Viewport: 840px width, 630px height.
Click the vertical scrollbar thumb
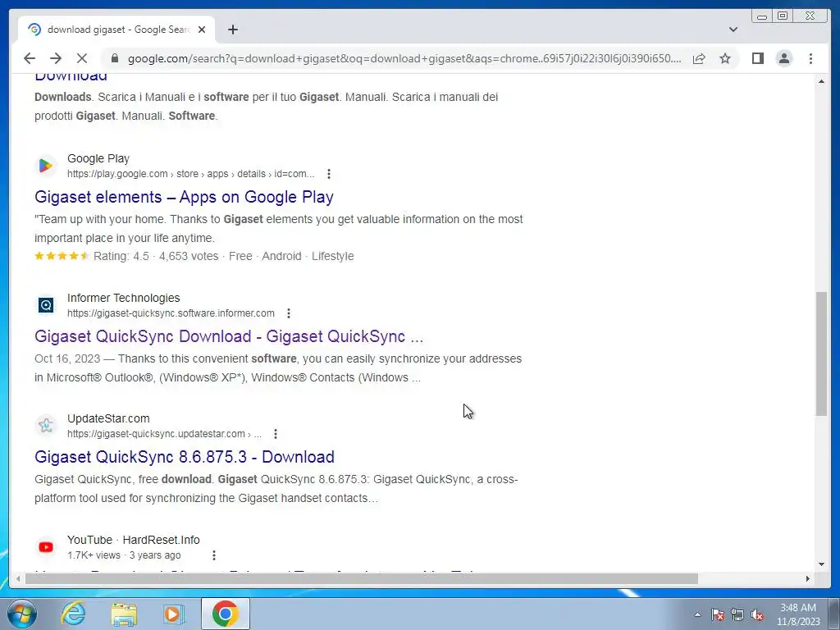click(821, 354)
